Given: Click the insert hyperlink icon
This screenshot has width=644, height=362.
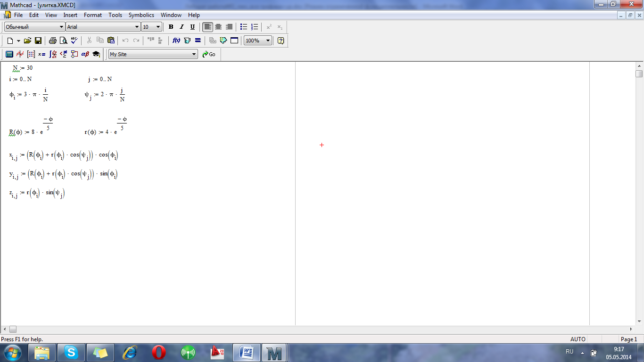Looking at the screenshot, I should click(x=213, y=41).
